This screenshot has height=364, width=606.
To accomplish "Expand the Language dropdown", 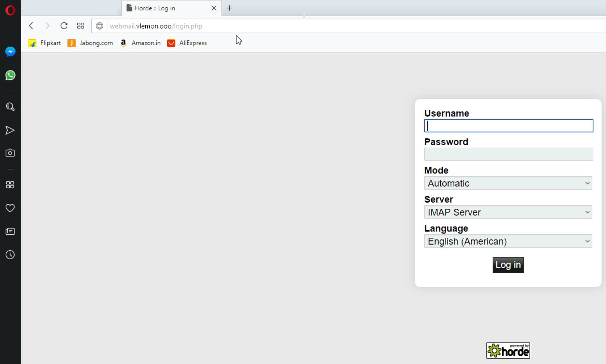I will tap(508, 241).
